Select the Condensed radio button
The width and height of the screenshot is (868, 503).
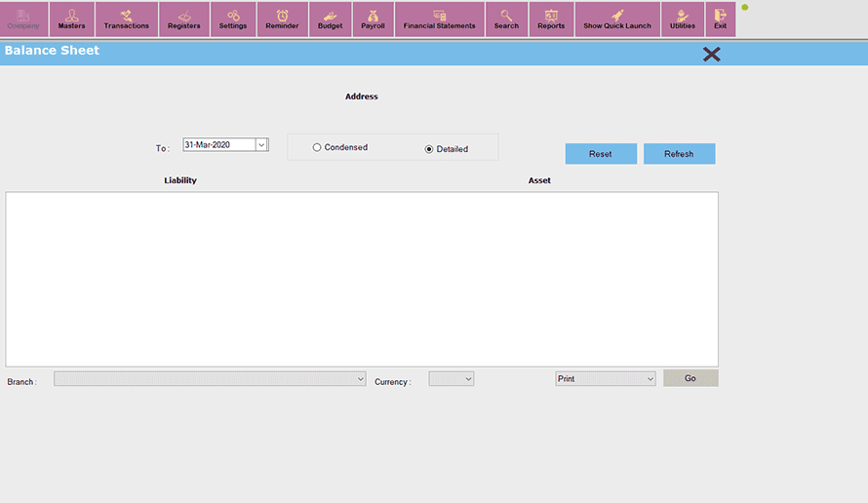[x=317, y=147]
